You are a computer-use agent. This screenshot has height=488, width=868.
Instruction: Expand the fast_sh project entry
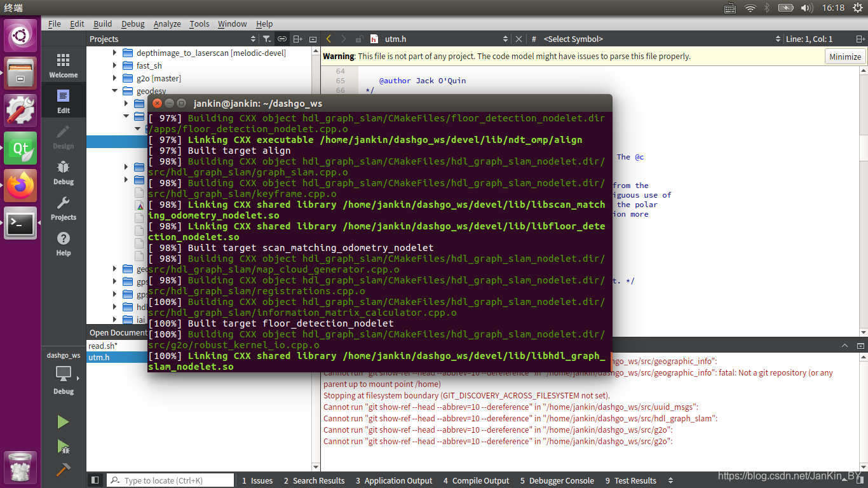pos(115,65)
